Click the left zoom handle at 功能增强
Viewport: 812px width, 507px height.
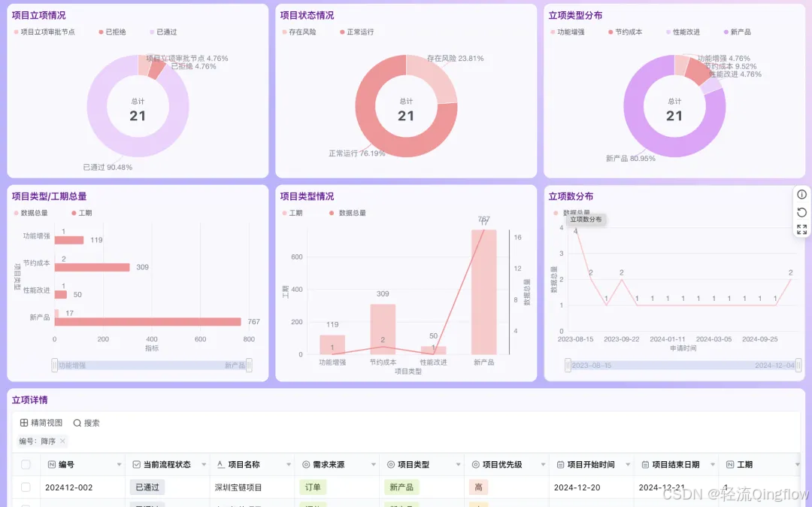(x=54, y=365)
